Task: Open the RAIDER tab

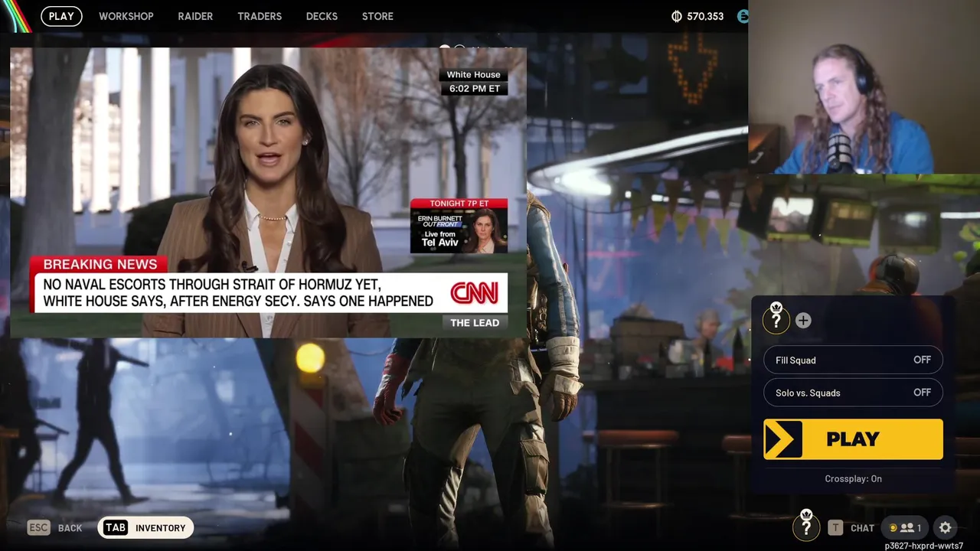Action: coord(195,16)
